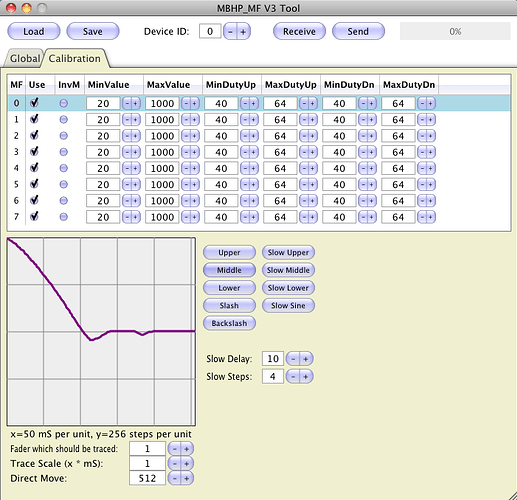Increment MaxDutyDn for fader 7
The image size is (517, 500).
[x=430, y=217]
